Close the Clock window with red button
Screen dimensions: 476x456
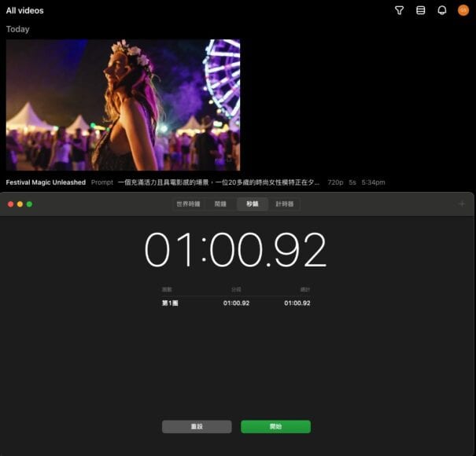[11, 204]
